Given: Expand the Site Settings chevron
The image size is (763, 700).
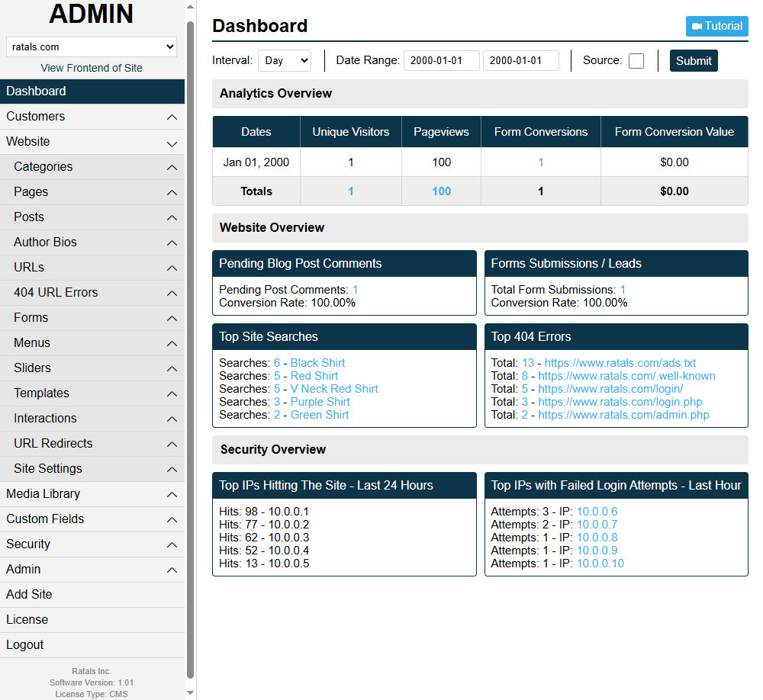Looking at the screenshot, I should (172, 470).
